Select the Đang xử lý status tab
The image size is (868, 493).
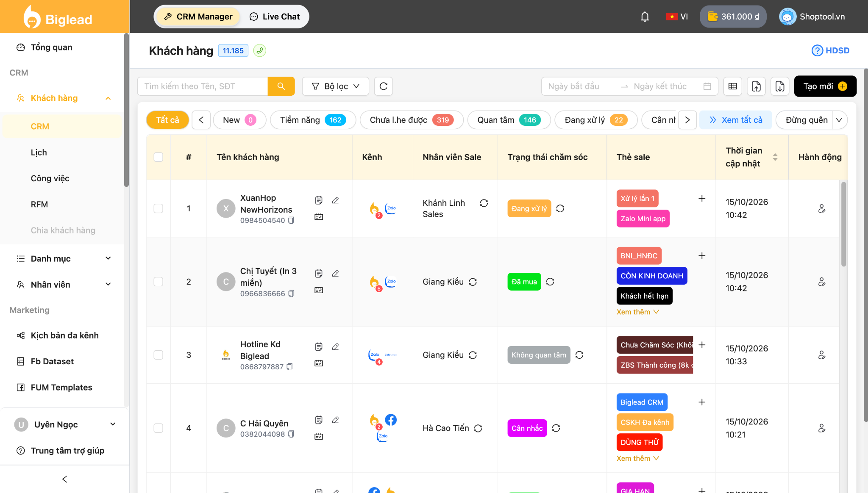pyautogui.click(x=595, y=120)
